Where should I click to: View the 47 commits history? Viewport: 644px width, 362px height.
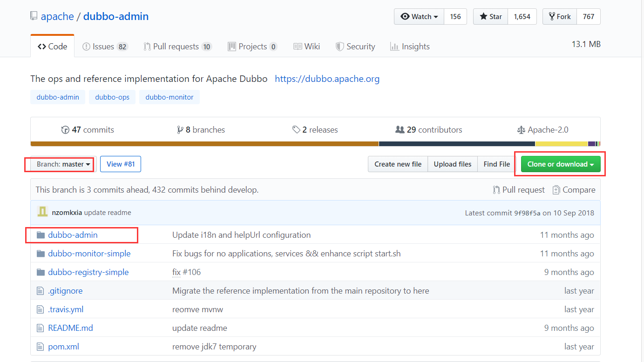pos(88,130)
